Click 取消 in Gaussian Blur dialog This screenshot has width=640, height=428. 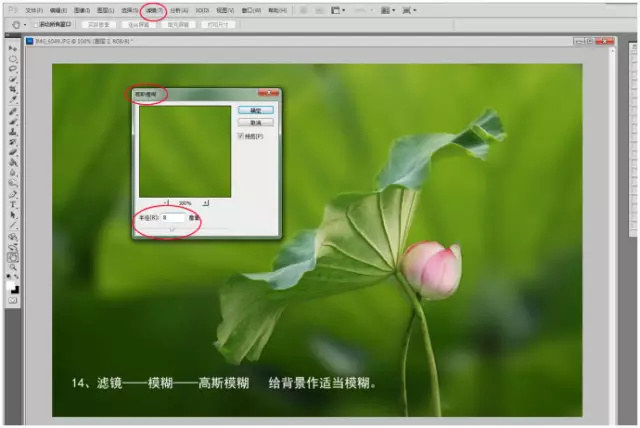[x=256, y=122]
